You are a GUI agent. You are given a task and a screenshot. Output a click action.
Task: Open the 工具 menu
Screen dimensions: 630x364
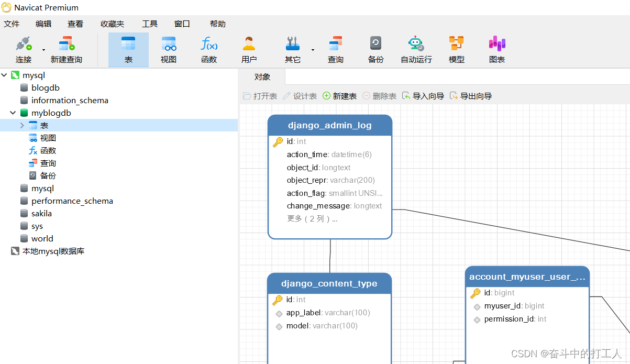(150, 23)
